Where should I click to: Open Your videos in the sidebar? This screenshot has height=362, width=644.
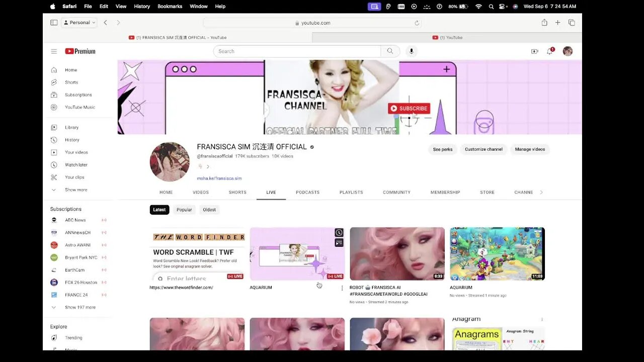point(76,152)
